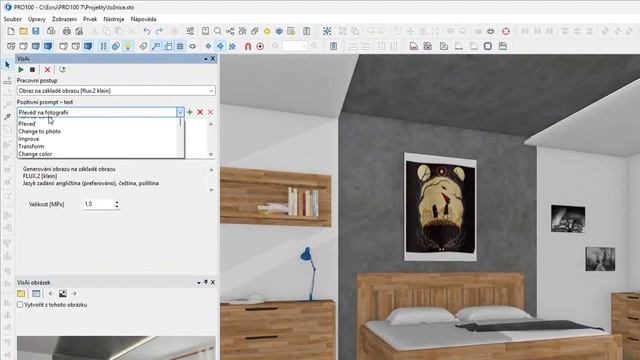Click the green refresh icon in VizAi toolbar
This screenshot has height=360, width=640.
(x=62, y=70)
